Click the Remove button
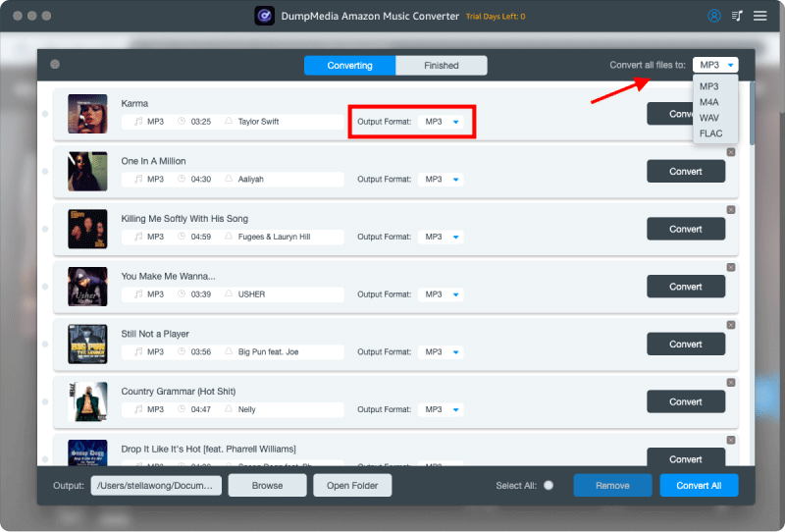This screenshot has width=785, height=532. 612,486
